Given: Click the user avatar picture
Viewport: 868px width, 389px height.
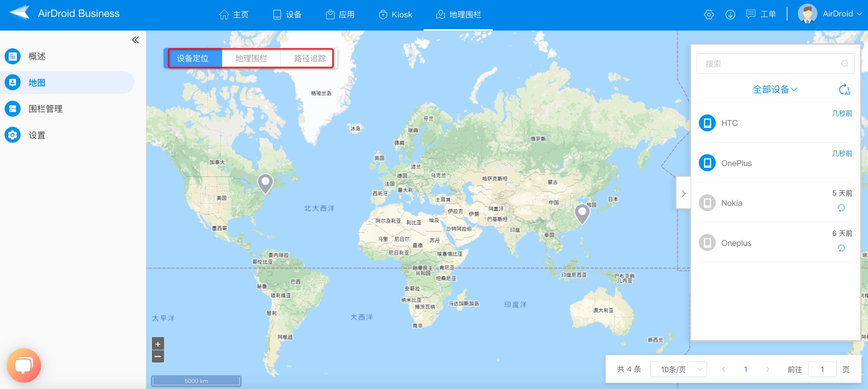Looking at the screenshot, I should click(807, 14).
